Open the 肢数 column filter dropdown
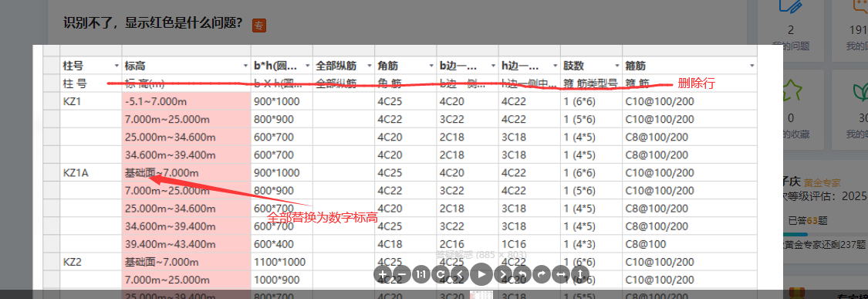This screenshot has height=299, width=868. coord(616,66)
